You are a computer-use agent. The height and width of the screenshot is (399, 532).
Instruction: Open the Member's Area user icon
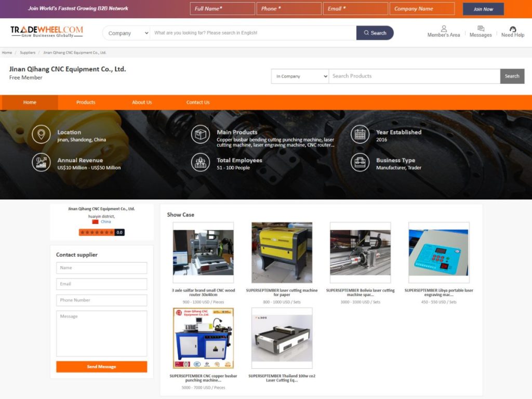(x=444, y=29)
